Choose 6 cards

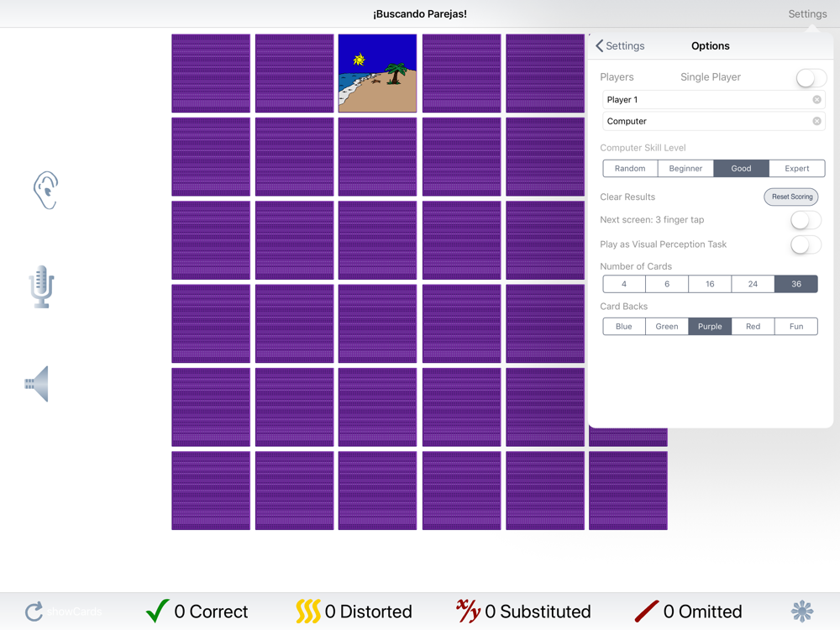pyautogui.click(x=667, y=284)
